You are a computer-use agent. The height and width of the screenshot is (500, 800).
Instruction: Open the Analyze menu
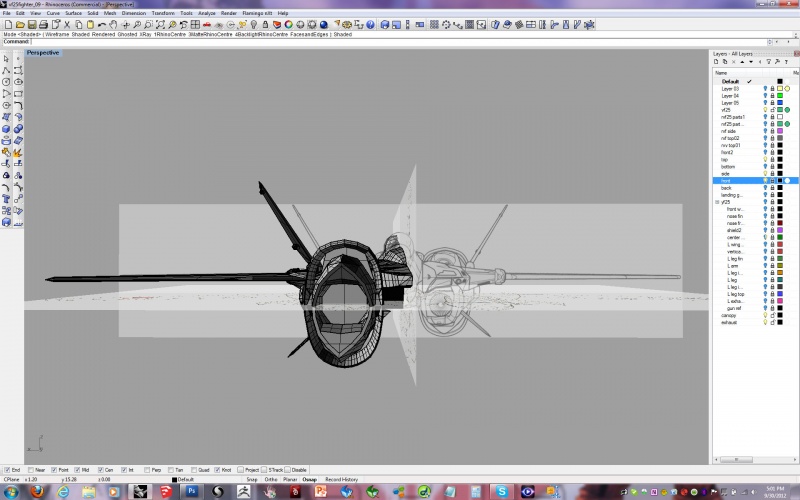[x=207, y=13]
